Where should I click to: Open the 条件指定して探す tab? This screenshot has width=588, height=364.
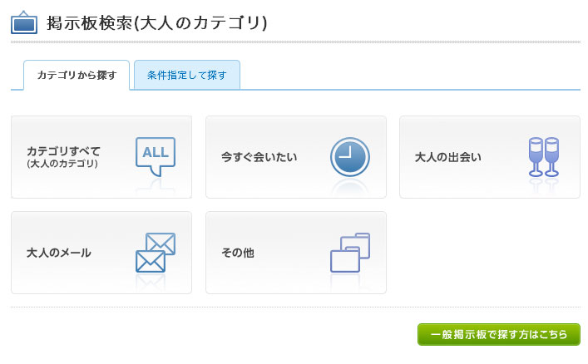point(187,75)
